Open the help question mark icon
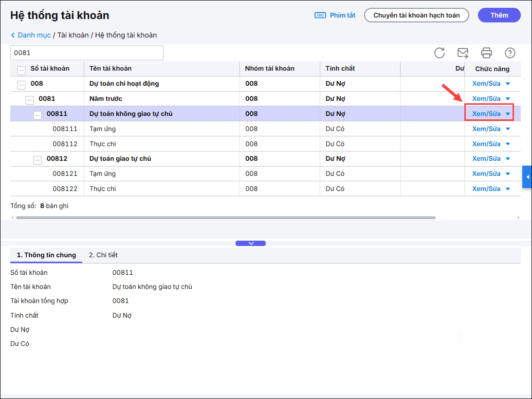The image size is (532, 399). [510, 53]
